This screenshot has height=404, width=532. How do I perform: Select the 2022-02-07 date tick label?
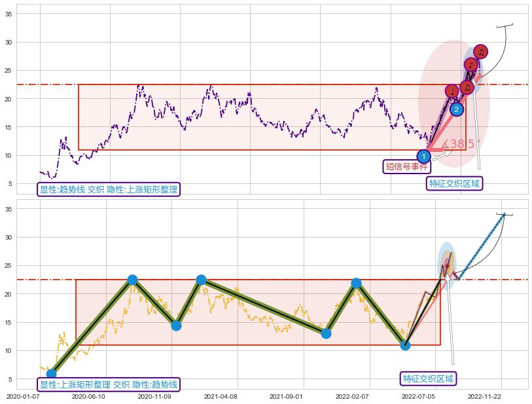[353, 396]
